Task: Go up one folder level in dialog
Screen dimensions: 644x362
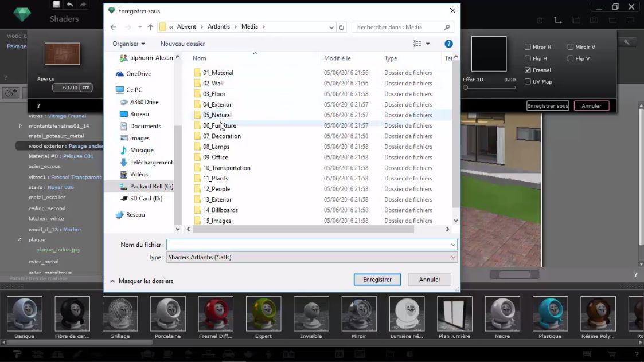Action: click(150, 27)
